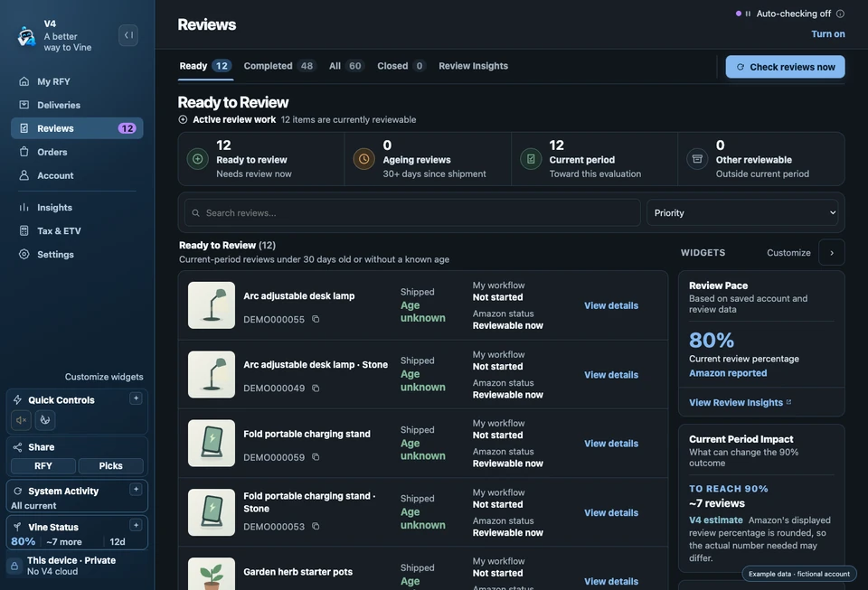Open Tax & ETV page
868x590 pixels.
(x=77, y=231)
